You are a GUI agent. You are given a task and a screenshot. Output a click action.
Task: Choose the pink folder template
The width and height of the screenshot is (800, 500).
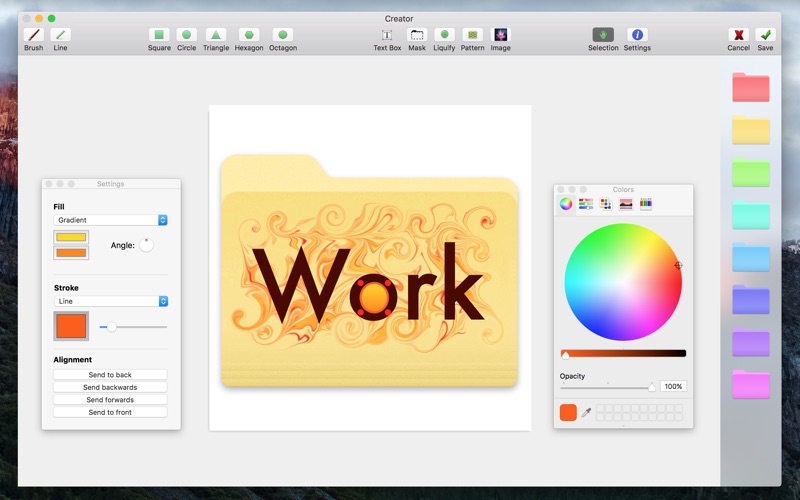[x=751, y=384]
